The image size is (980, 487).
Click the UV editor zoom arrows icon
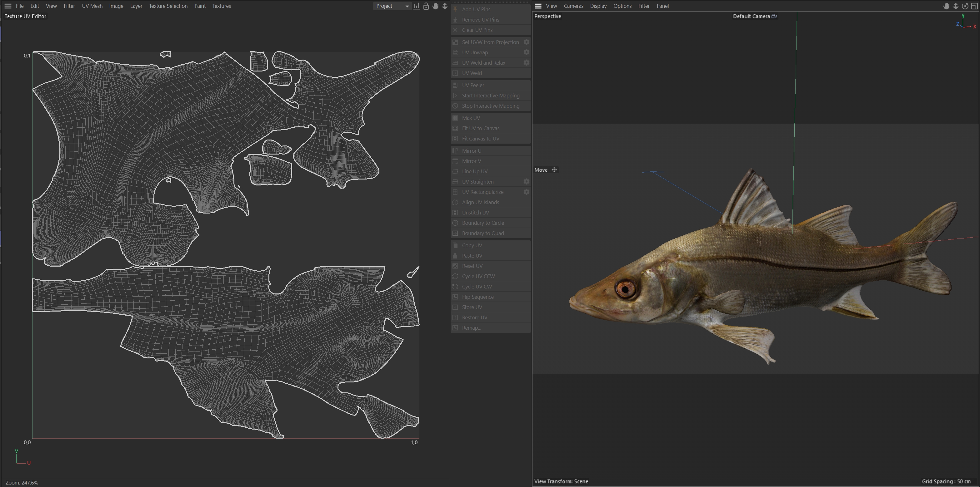pyautogui.click(x=445, y=6)
